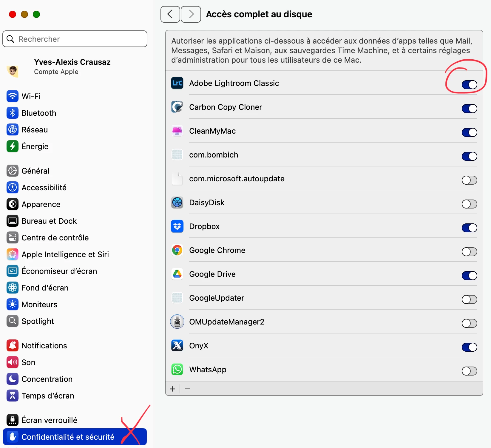491x448 pixels.
Task: Add an app with the plus button
Action: click(x=172, y=389)
